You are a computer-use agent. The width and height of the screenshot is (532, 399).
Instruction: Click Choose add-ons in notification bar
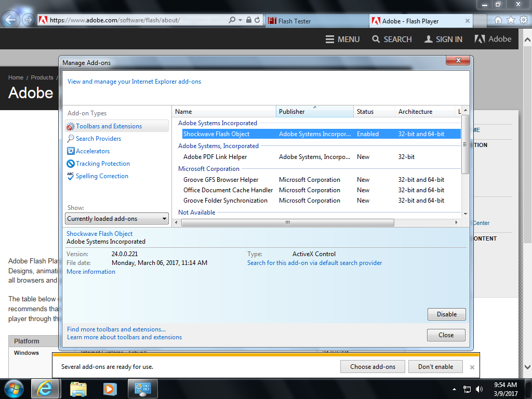coord(373,367)
